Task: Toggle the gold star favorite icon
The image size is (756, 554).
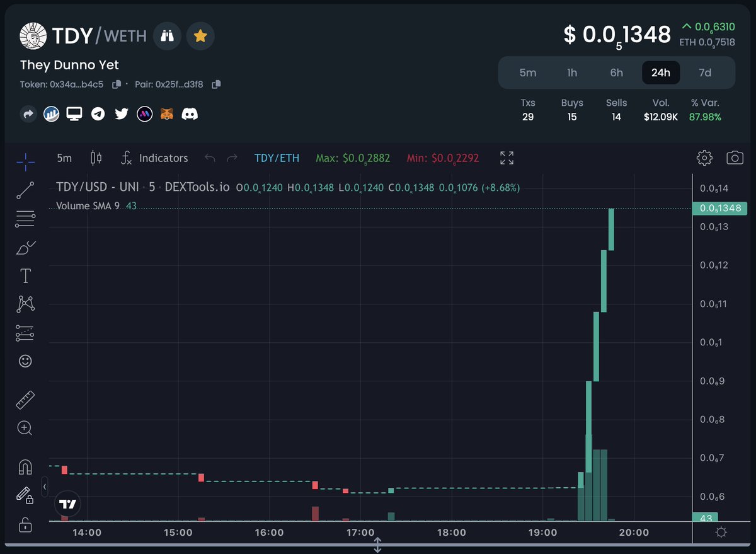Action: [x=200, y=36]
